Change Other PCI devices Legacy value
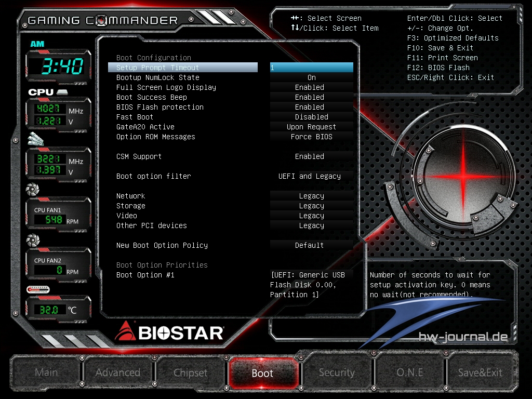This screenshot has height=399, width=532. coord(312,225)
